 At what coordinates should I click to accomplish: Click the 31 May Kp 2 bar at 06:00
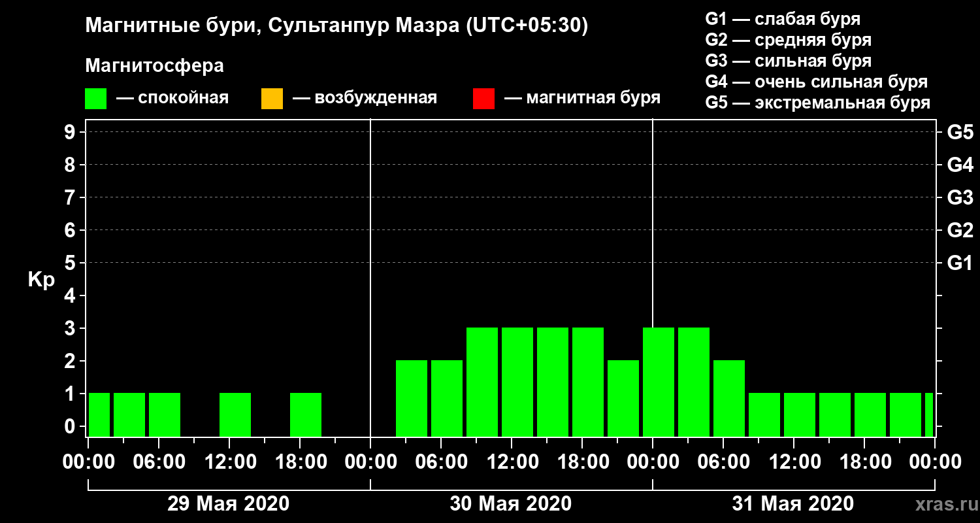coord(729,398)
